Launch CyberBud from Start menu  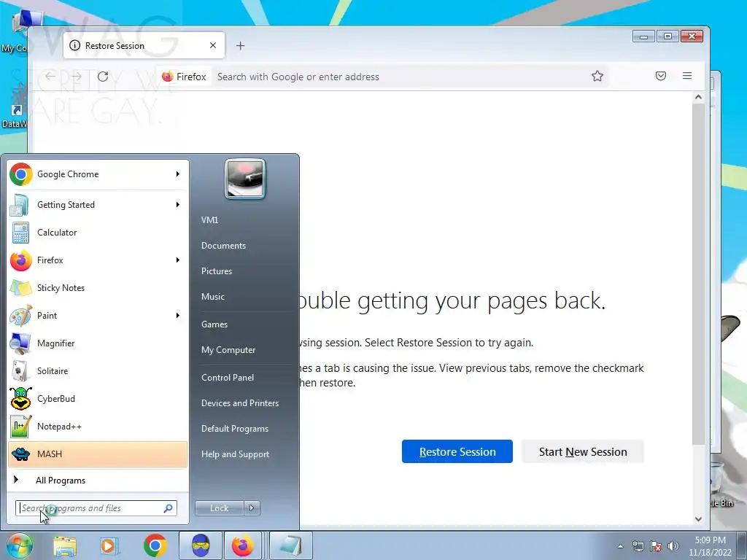(98, 399)
